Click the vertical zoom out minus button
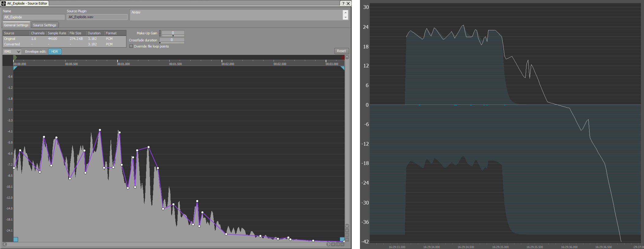Image resolution: width=644 pixels, height=249 pixels. tap(347, 239)
